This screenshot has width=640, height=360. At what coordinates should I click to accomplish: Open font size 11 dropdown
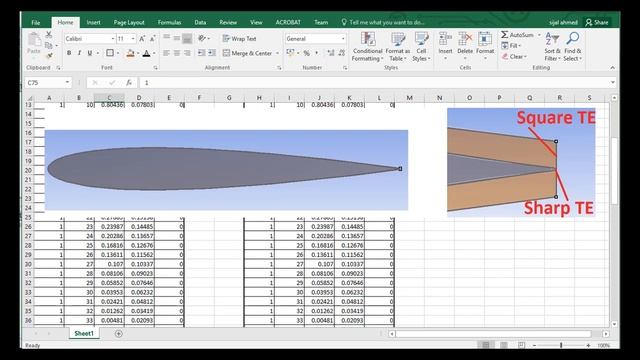click(133, 39)
